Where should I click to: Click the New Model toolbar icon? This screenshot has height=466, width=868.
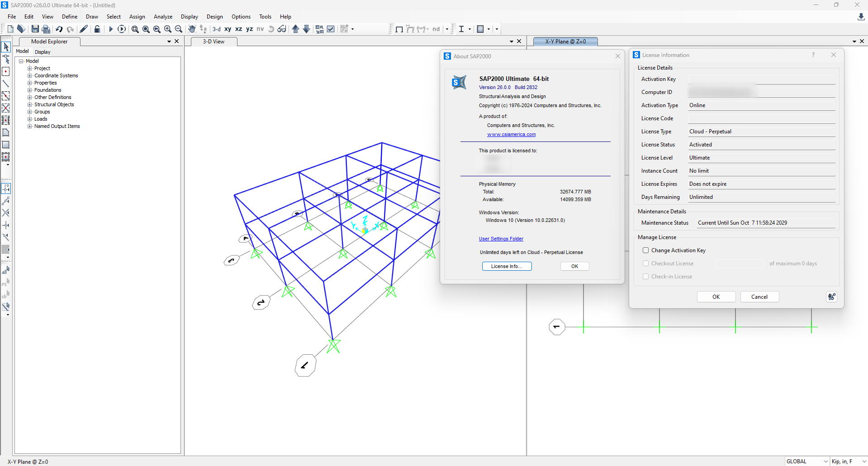click(x=10, y=29)
